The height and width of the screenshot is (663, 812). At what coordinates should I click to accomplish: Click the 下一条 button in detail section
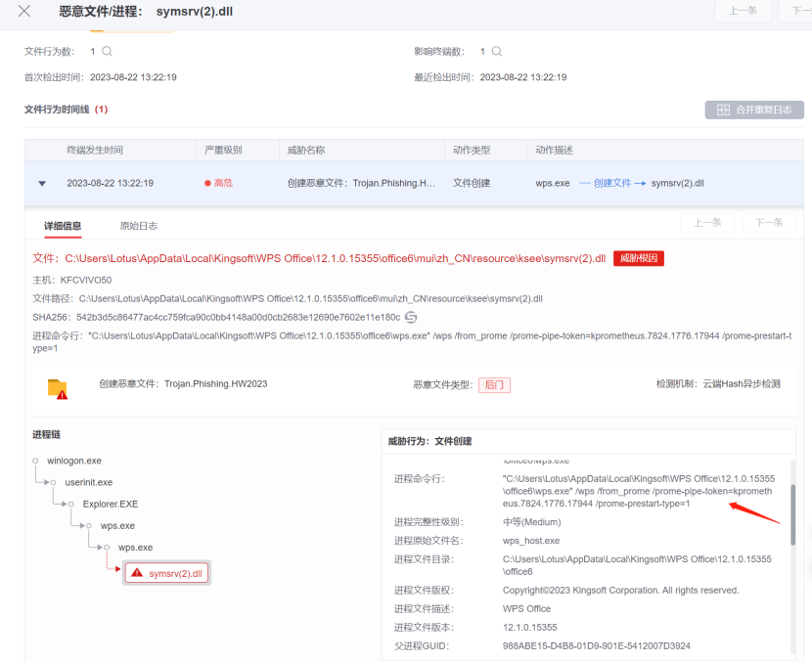pos(769,223)
